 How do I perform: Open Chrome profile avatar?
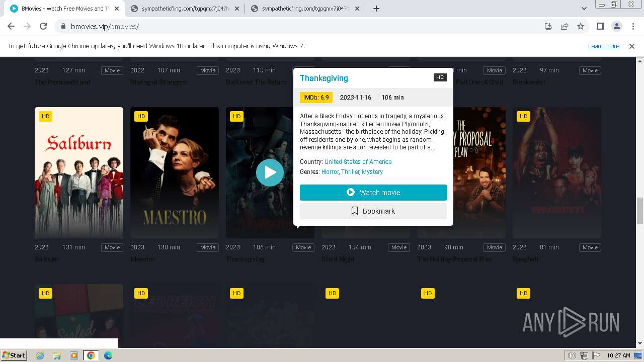pyautogui.click(x=616, y=27)
